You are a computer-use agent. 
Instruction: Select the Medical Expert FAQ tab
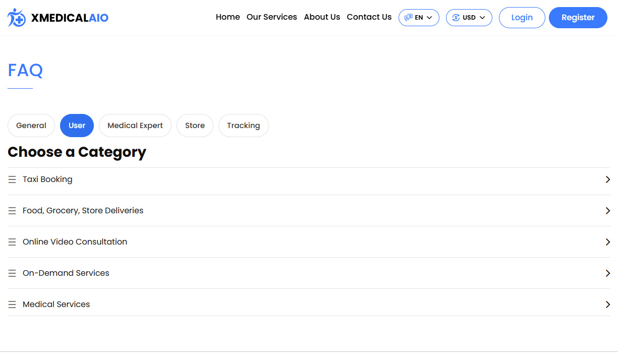click(135, 126)
